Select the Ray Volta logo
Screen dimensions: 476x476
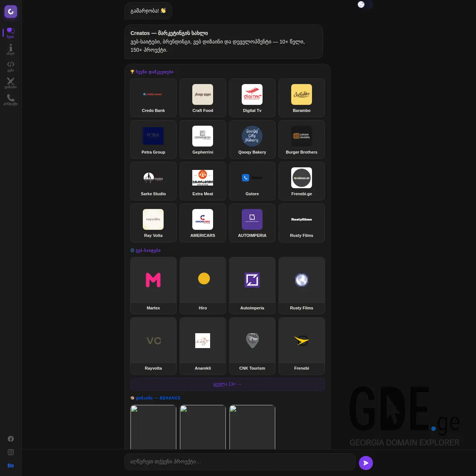[x=153, y=219]
